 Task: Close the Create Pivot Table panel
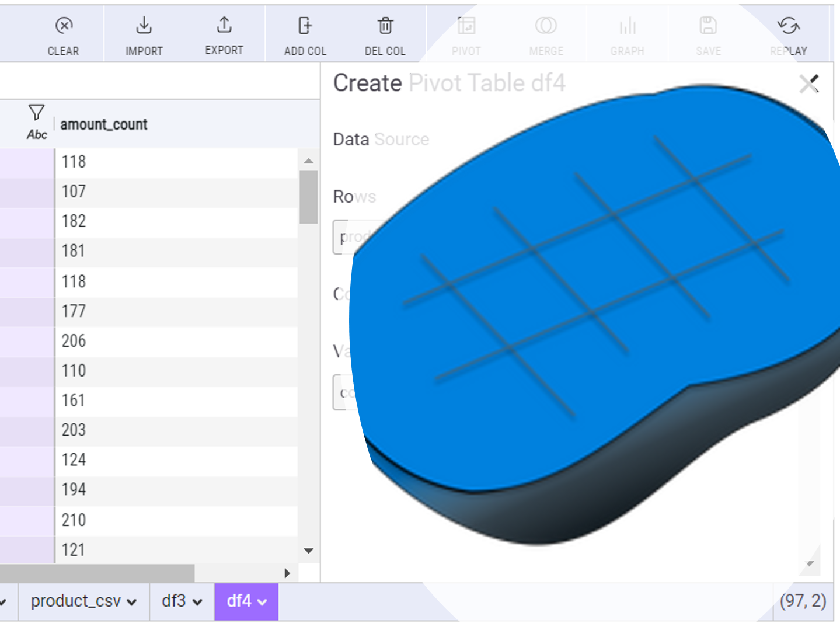click(808, 84)
